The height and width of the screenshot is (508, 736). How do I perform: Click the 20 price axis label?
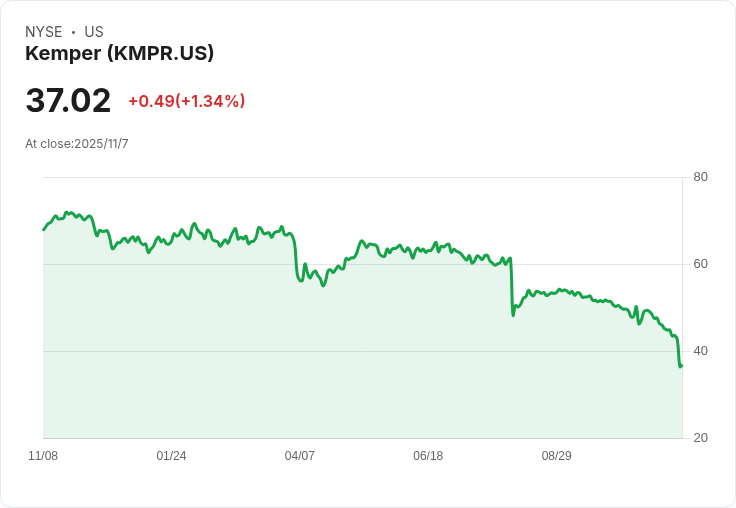point(700,438)
